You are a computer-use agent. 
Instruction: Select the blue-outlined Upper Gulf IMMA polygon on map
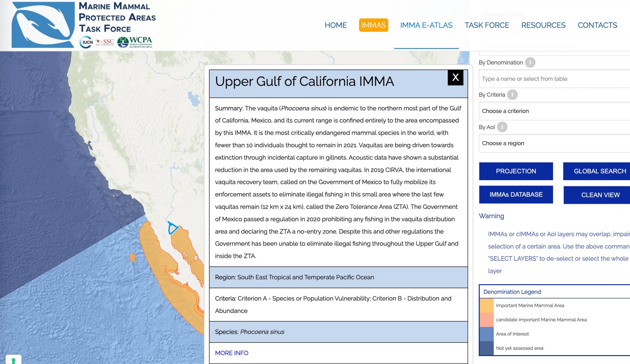[x=173, y=228]
